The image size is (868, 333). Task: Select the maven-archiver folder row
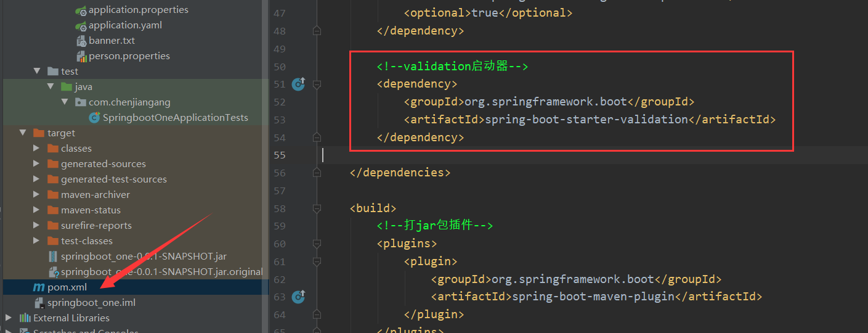pyautogui.click(x=136, y=195)
